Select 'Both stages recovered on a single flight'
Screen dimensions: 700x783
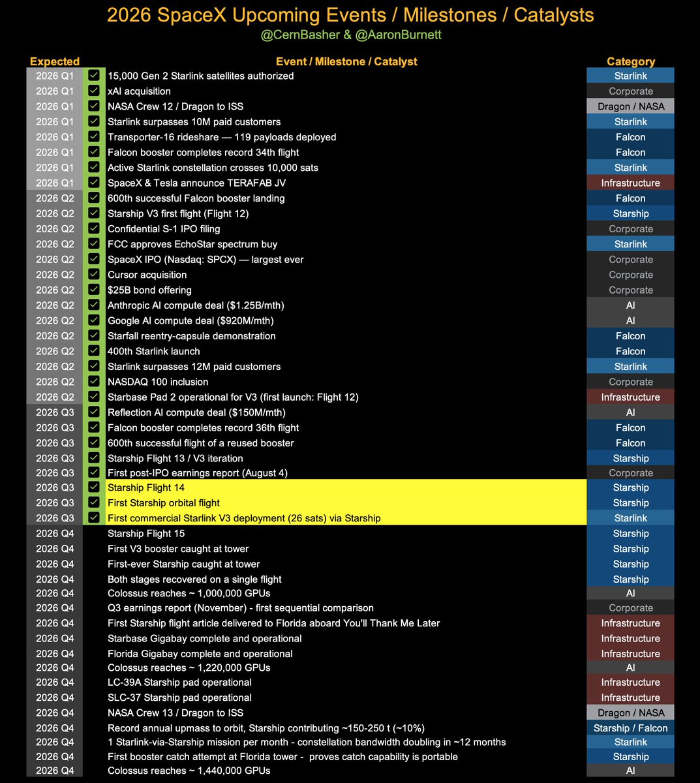coord(194,579)
